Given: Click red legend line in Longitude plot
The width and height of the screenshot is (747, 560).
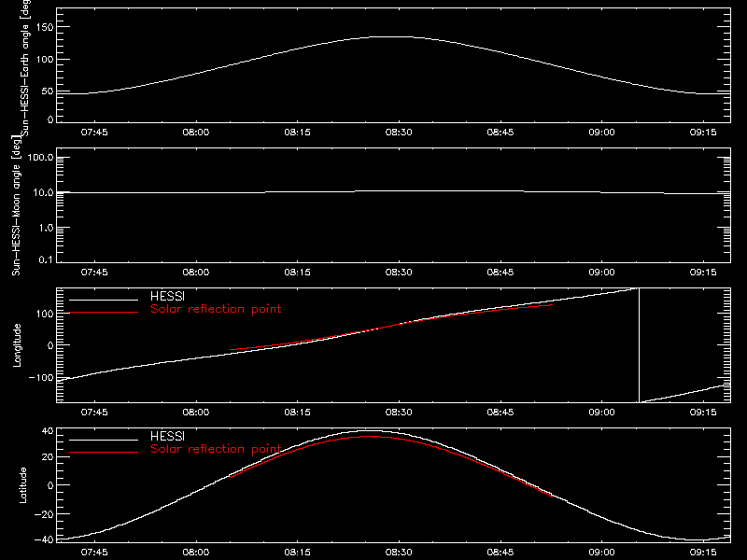Looking at the screenshot, I should click(104, 313).
